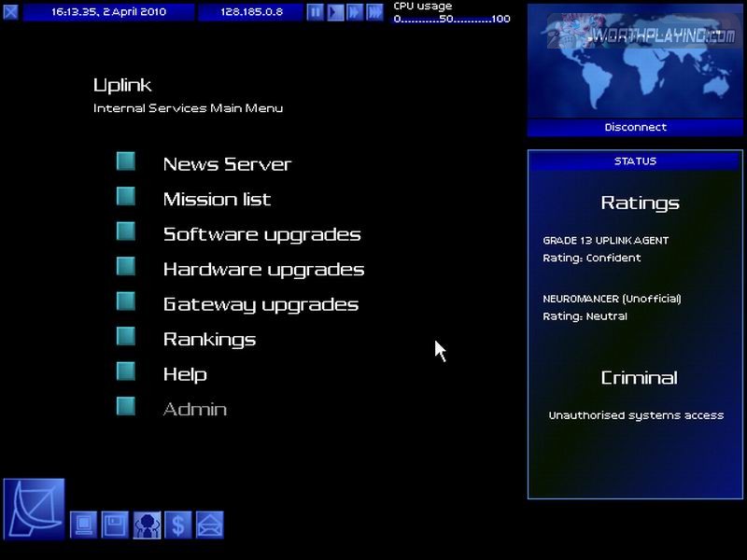747x560 pixels.
Task: Open the memory floppy disk icon
Action: coord(115,525)
